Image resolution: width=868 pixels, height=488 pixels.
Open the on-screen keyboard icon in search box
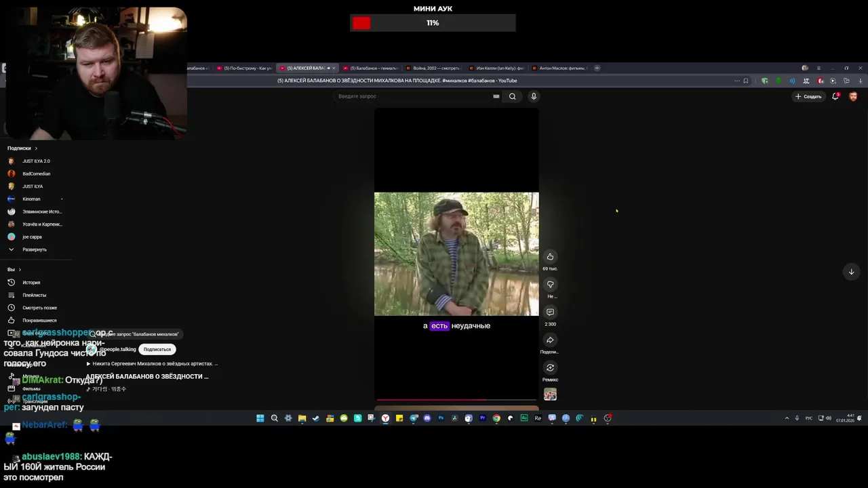[496, 96]
